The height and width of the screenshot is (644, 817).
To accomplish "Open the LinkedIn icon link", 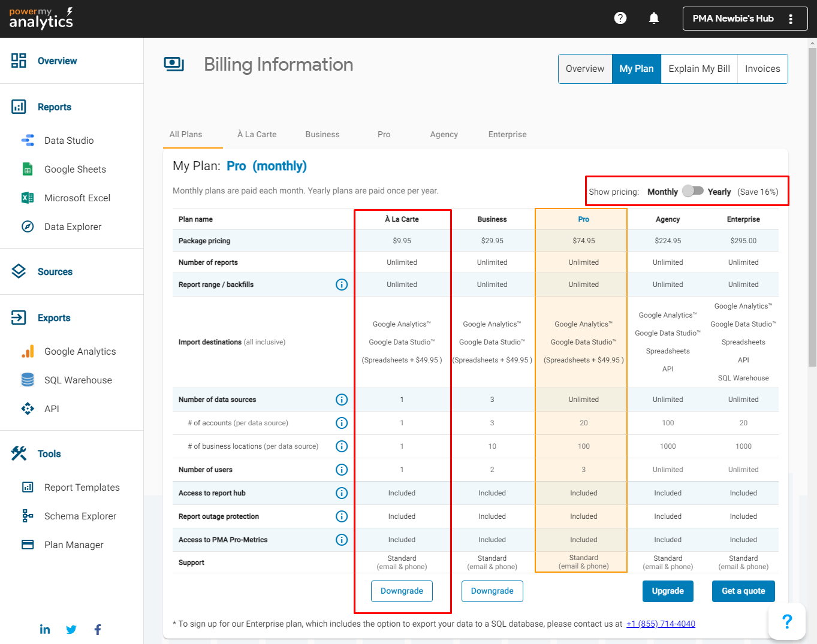I will click(45, 629).
